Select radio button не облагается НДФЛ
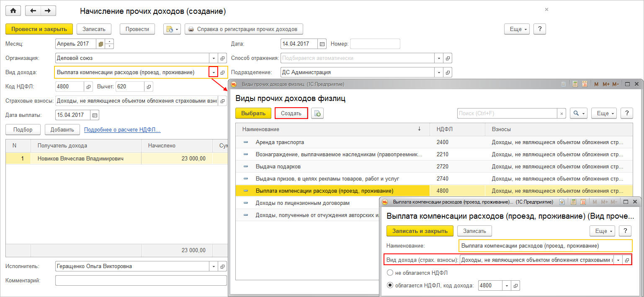The image size is (644, 297). tap(390, 273)
